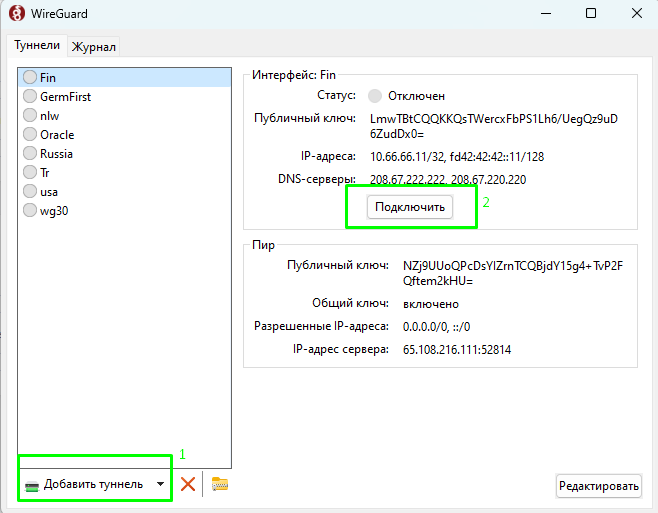Click the interface public key text
Screen dimensions: 658x513
[x=493, y=126]
